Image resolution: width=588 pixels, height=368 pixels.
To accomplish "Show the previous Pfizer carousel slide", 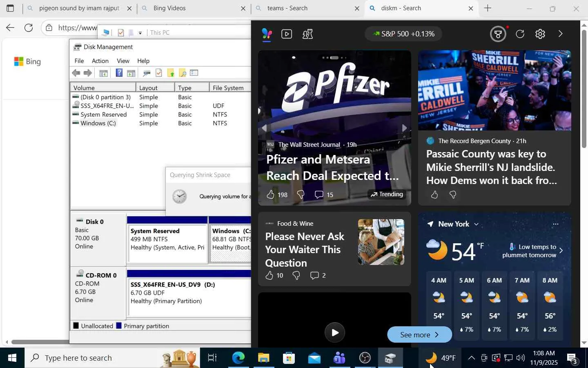I will point(265,128).
